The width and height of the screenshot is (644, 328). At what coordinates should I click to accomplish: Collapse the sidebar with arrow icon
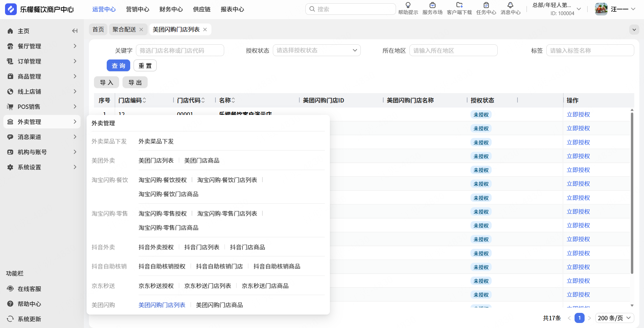75,31
